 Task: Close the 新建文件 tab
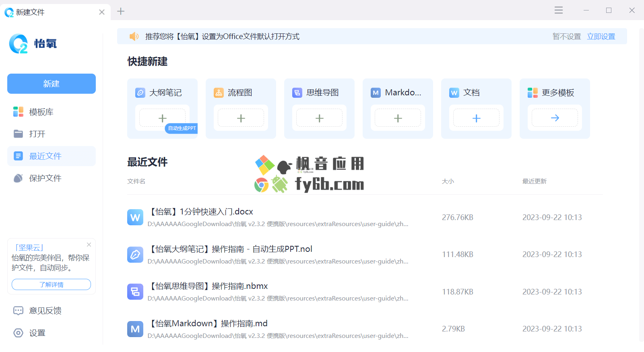102,12
